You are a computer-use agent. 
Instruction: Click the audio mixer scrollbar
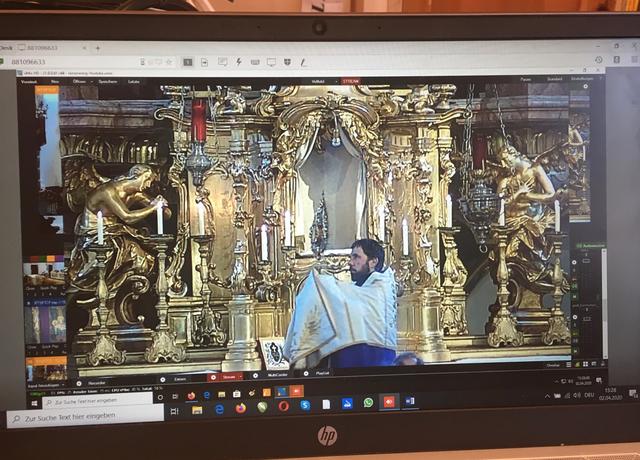[603, 302]
